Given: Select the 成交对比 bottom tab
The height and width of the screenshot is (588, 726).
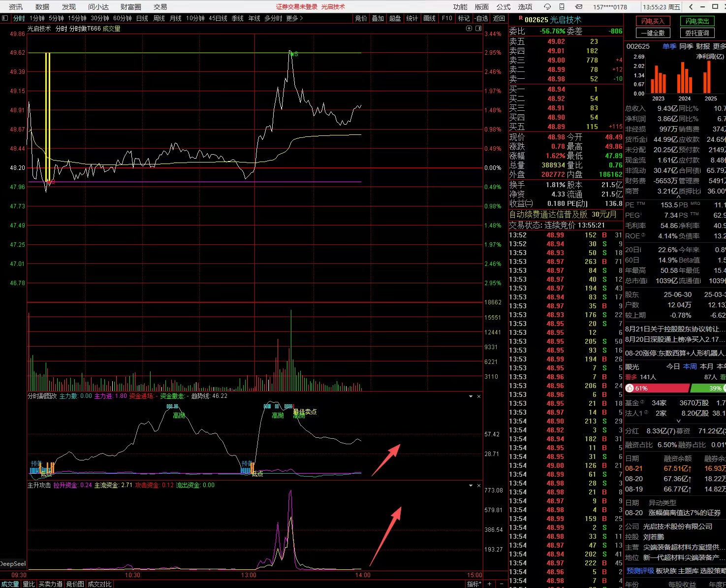Looking at the screenshot, I should coord(100,584).
